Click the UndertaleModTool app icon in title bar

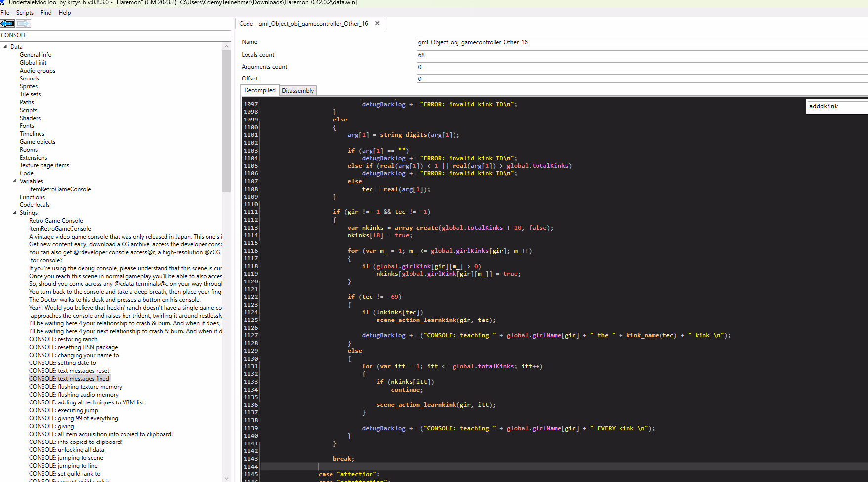[2, 2]
